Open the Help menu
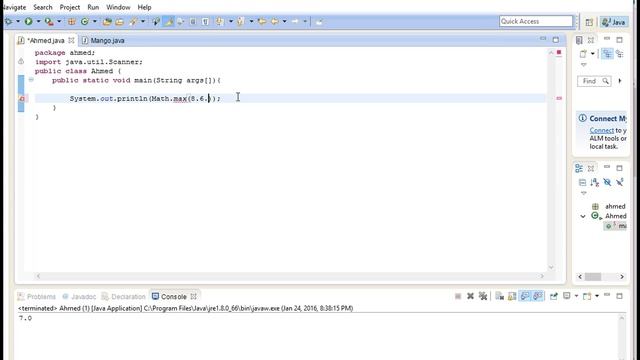This screenshot has width=640, height=360. pos(144,7)
